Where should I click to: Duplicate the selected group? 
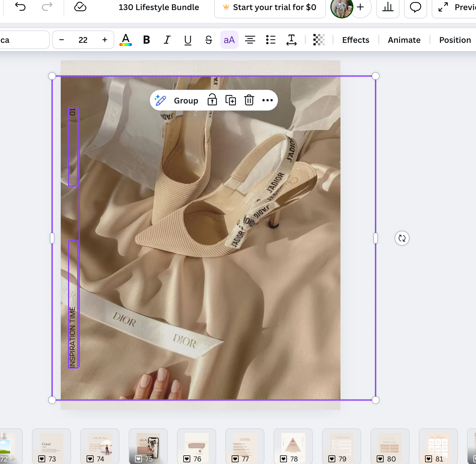(231, 100)
